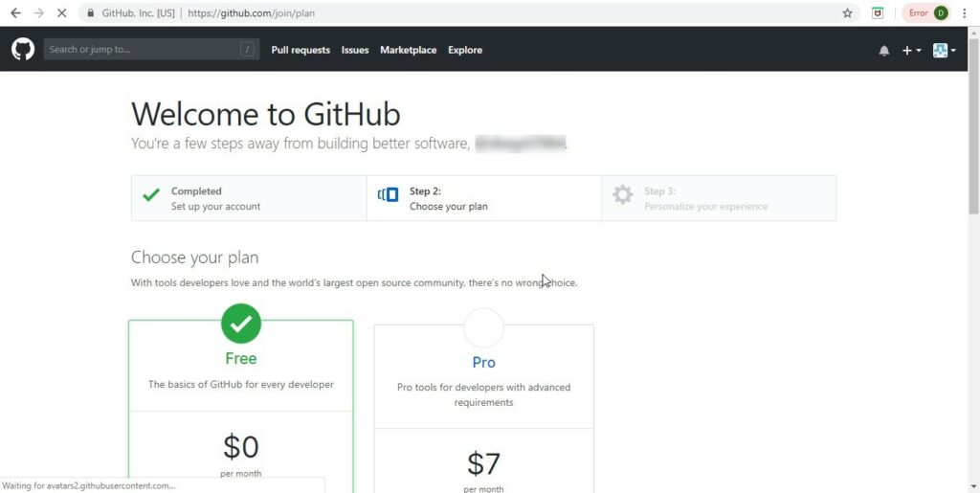The width and height of the screenshot is (980, 493).
Task: Open user avatar profile dropdown
Action: pos(944,51)
